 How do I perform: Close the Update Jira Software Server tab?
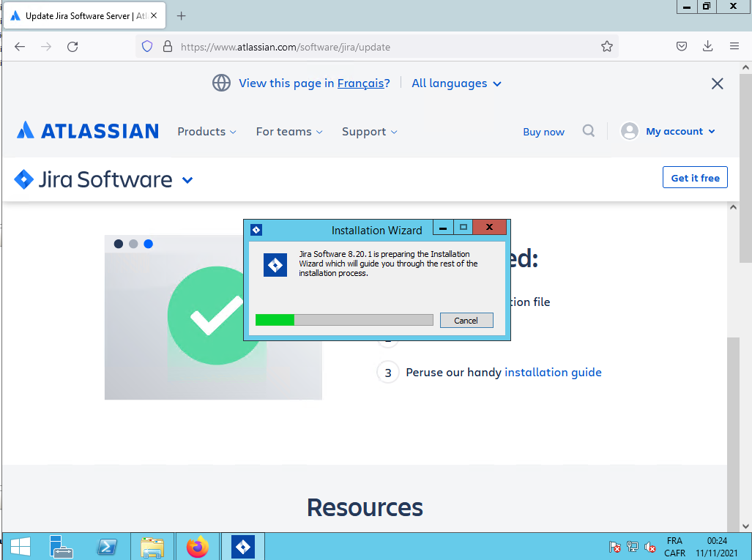(154, 16)
